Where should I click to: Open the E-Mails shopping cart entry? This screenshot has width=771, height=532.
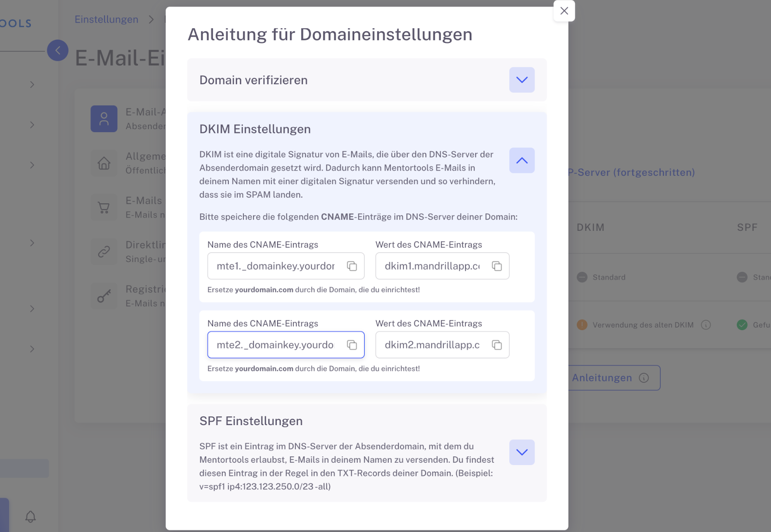(x=104, y=207)
